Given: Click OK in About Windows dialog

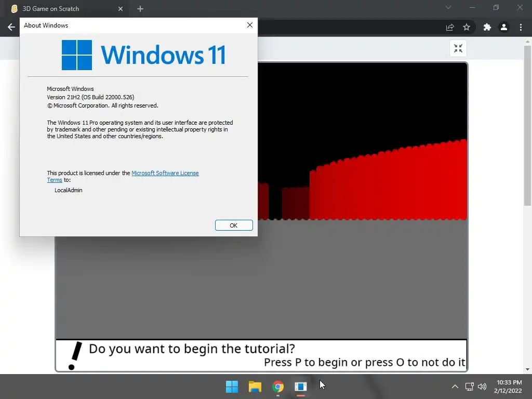Looking at the screenshot, I should click(x=234, y=225).
